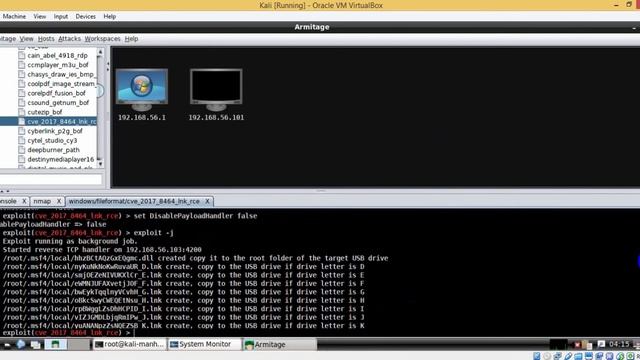Click the cutezip_bof module file icon

click(x=22, y=112)
